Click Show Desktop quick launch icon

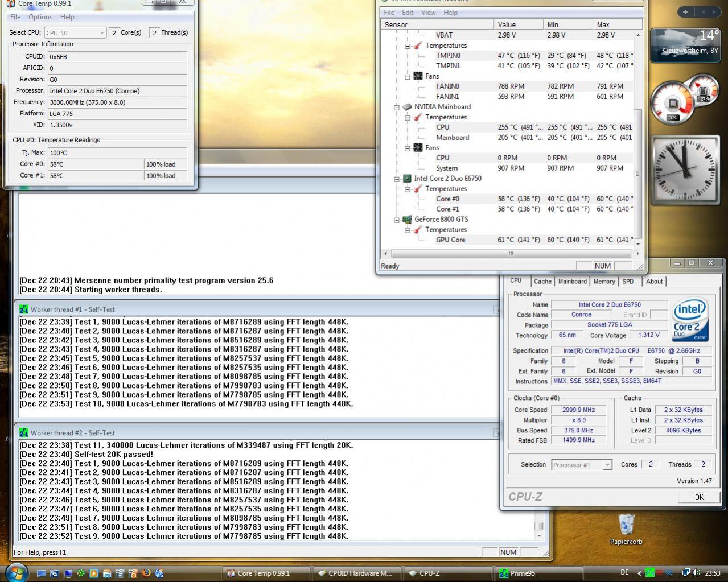(x=41, y=573)
